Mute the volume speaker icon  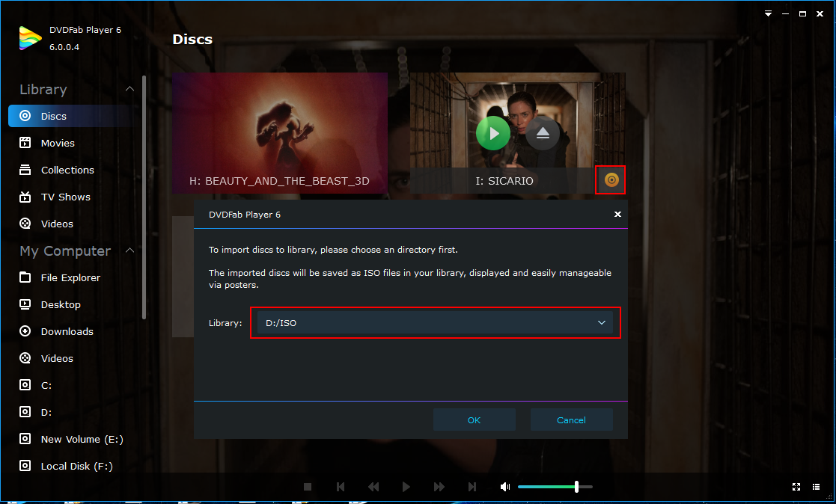pyautogui.click(x=505, y=486)
